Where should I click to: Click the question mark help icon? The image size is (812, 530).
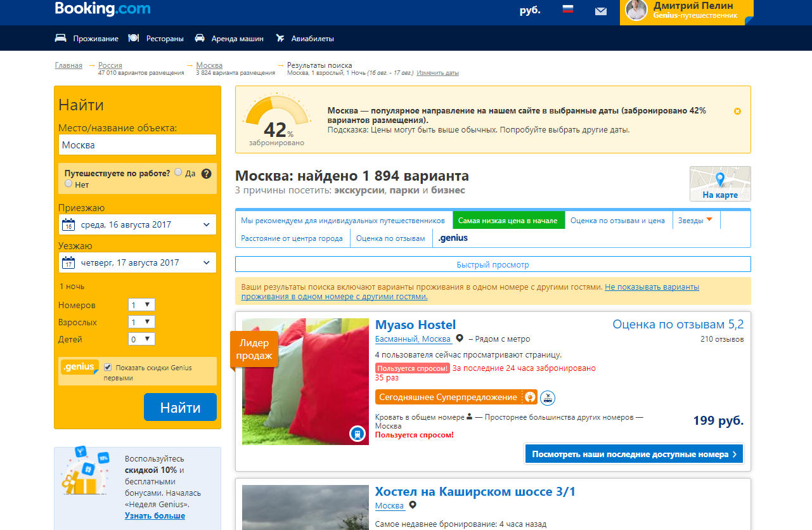point(206,173)
